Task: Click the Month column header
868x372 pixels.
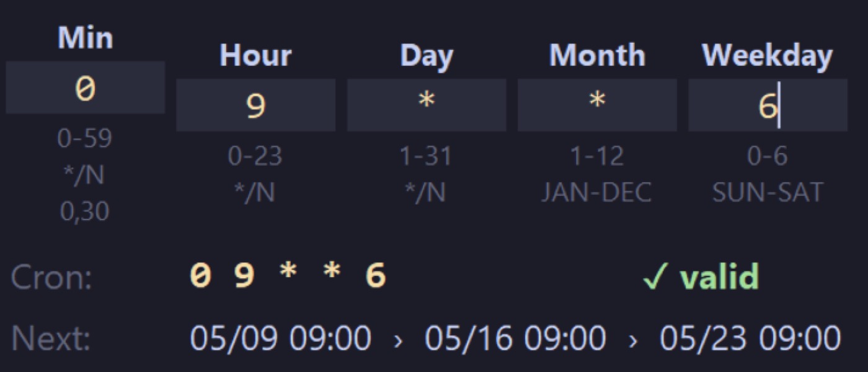Action: coord(597,56)
